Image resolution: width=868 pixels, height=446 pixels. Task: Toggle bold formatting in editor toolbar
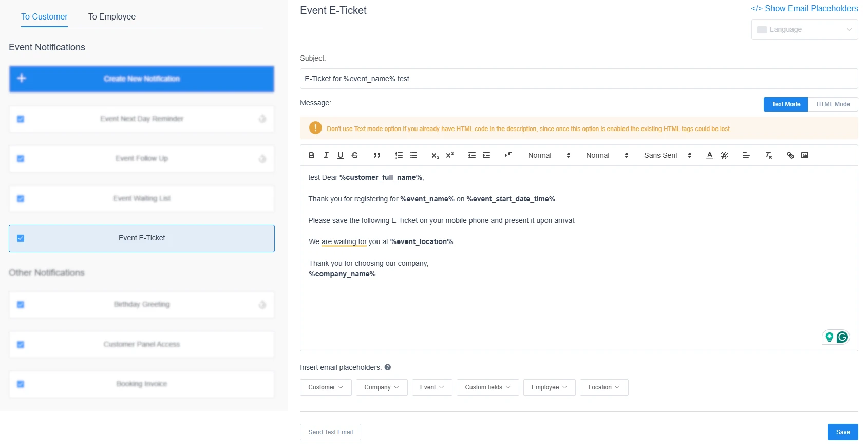pyautogui.click(x=311, y=155)
